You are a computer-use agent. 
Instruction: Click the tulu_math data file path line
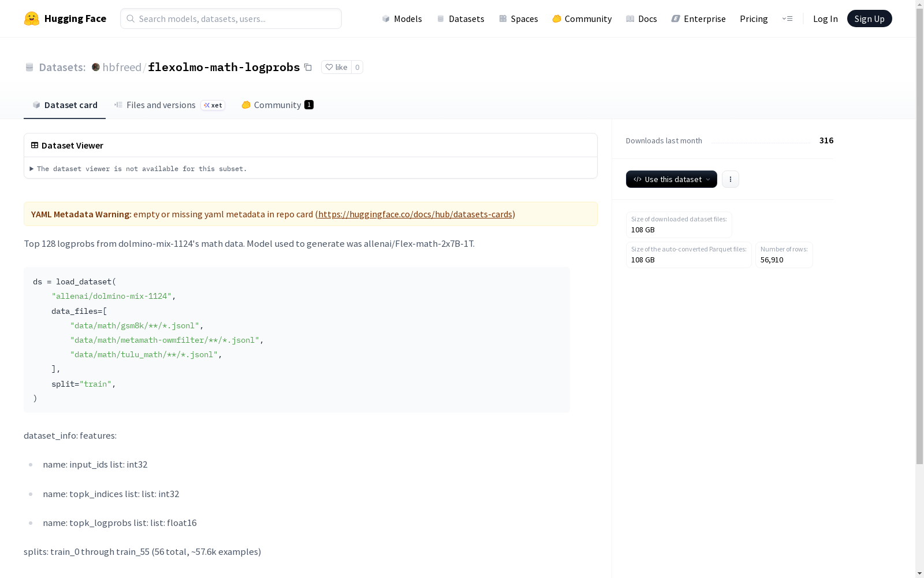click(x=146, y=354)
